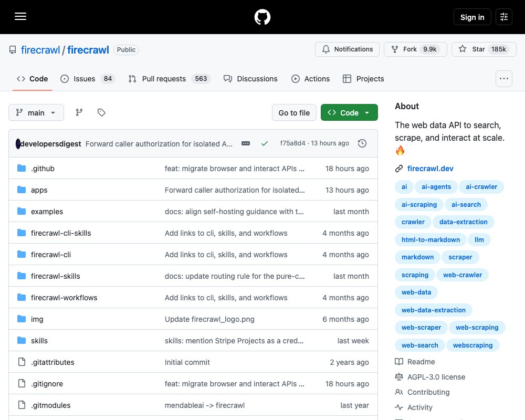Select the ai-crawler topic tag
The height and width of the screenshot is (420, 525).
pyautogui.click(x=481, y=186)
